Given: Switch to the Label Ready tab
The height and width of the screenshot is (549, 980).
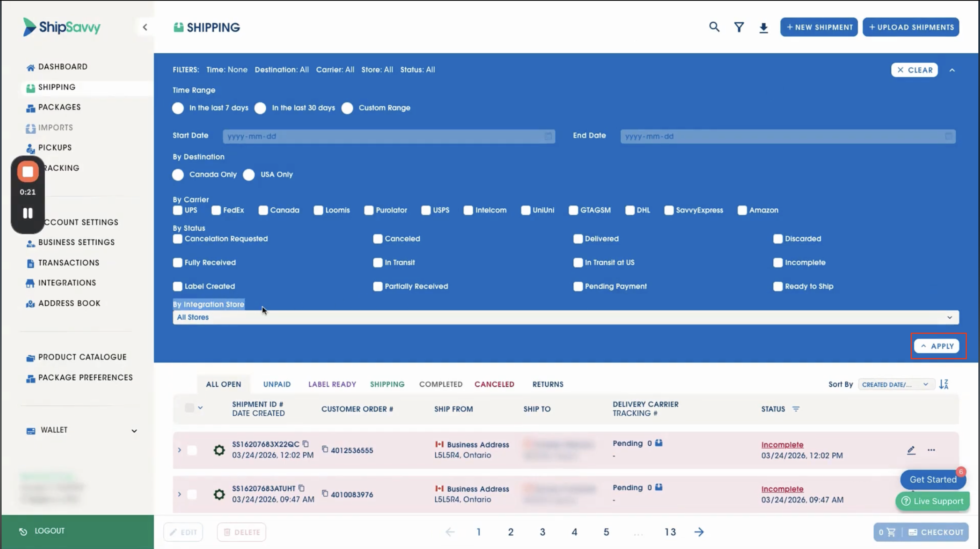Looking at the screenshot, I should click(x=332, y=384).
